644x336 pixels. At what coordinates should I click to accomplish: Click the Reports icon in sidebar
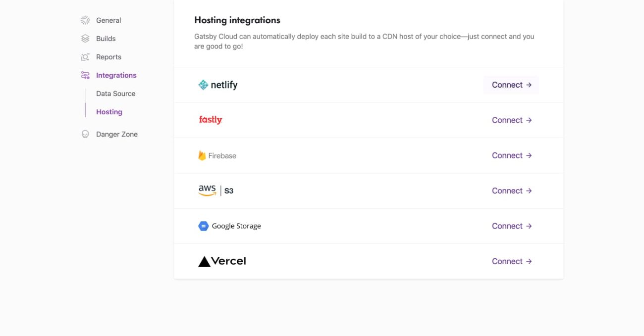tap(85, 57)
